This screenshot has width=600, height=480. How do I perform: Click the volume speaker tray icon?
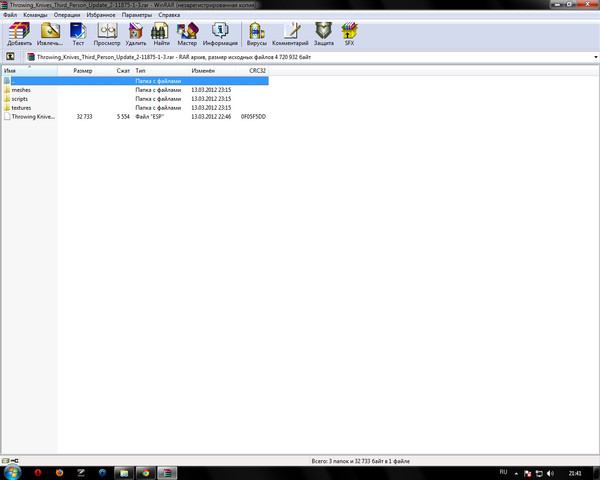pos(551,473)
